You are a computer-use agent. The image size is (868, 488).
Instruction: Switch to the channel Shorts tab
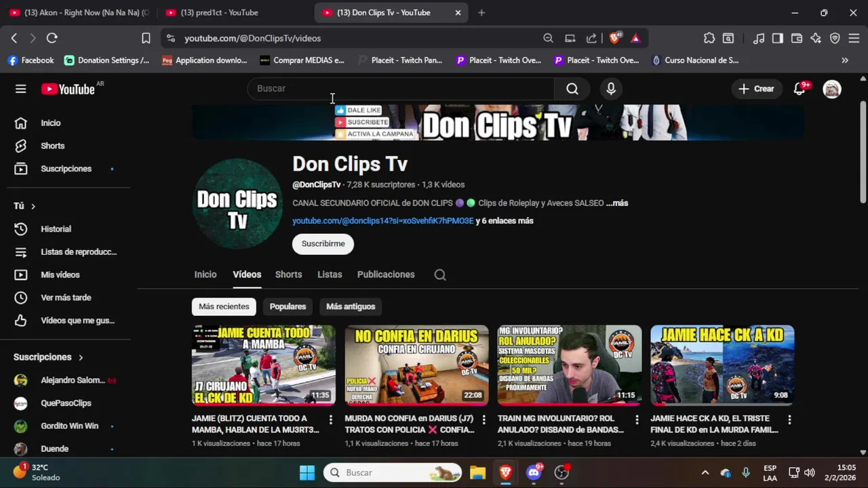tap(288, 274)
